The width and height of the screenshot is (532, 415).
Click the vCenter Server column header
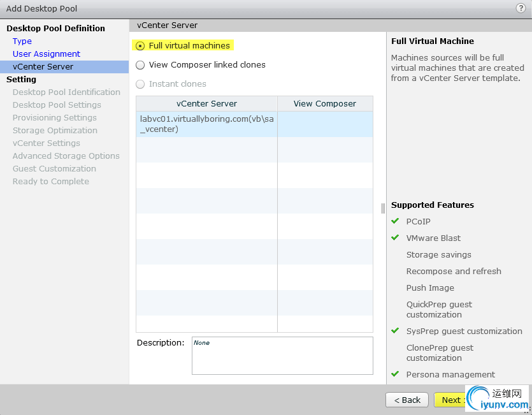206,103
